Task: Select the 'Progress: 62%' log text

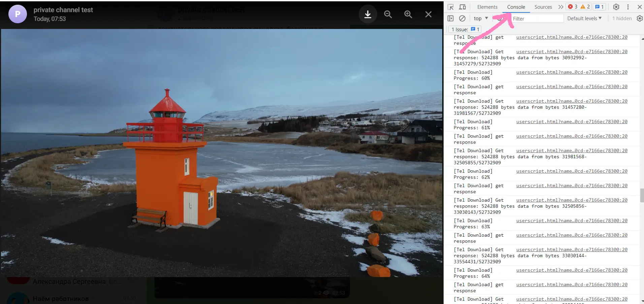Action: click(472, 177)
